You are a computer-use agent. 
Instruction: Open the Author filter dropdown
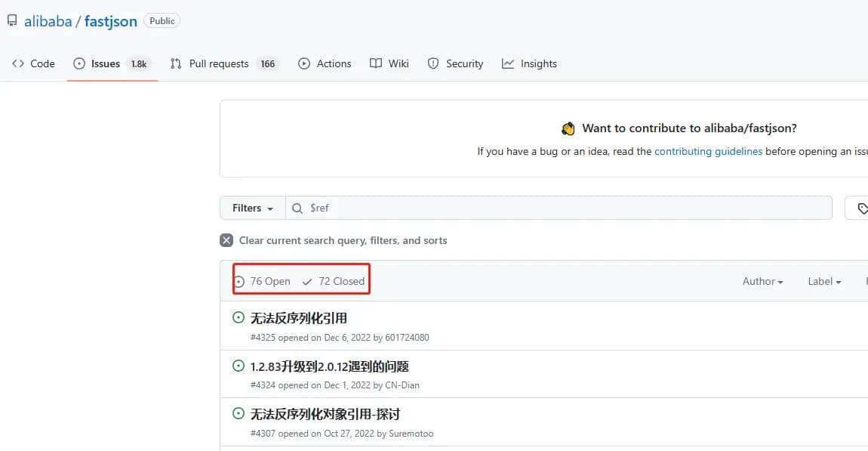762,280
